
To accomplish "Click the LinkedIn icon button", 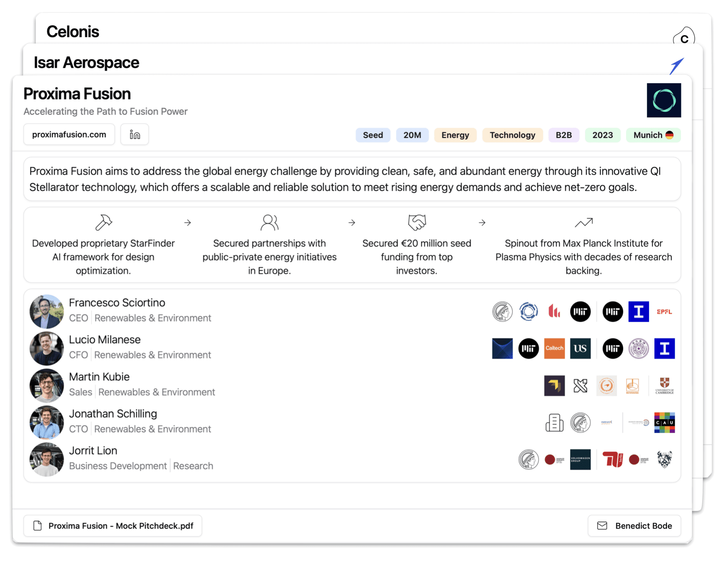I will 134,134.
